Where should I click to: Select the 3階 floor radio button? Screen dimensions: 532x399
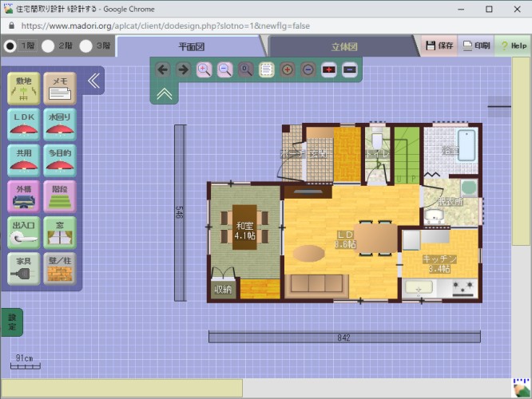point(86,46)
